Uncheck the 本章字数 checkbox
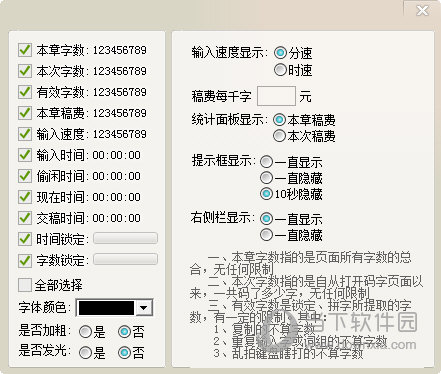Screen dimensions: 441x374 click(x=25, y=50)
